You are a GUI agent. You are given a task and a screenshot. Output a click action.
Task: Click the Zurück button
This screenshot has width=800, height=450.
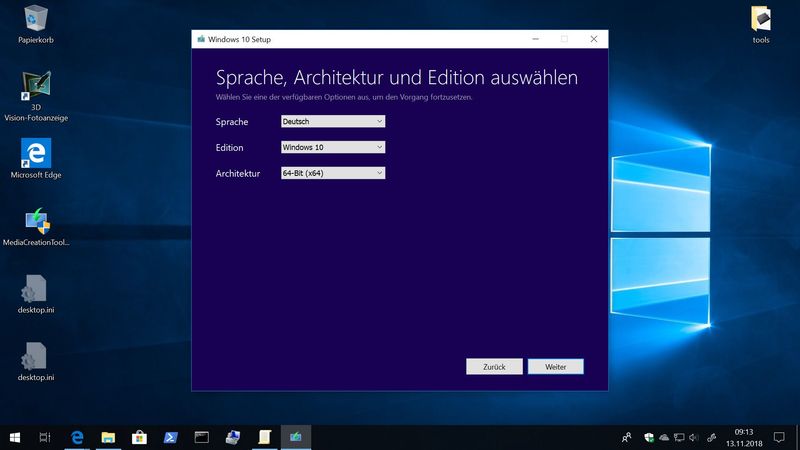(494, 366)
